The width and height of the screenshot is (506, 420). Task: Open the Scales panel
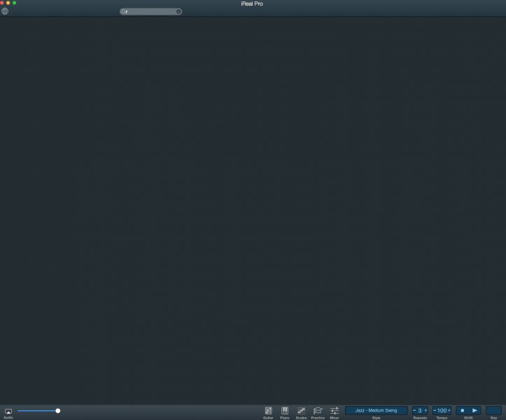pos(301,411)
